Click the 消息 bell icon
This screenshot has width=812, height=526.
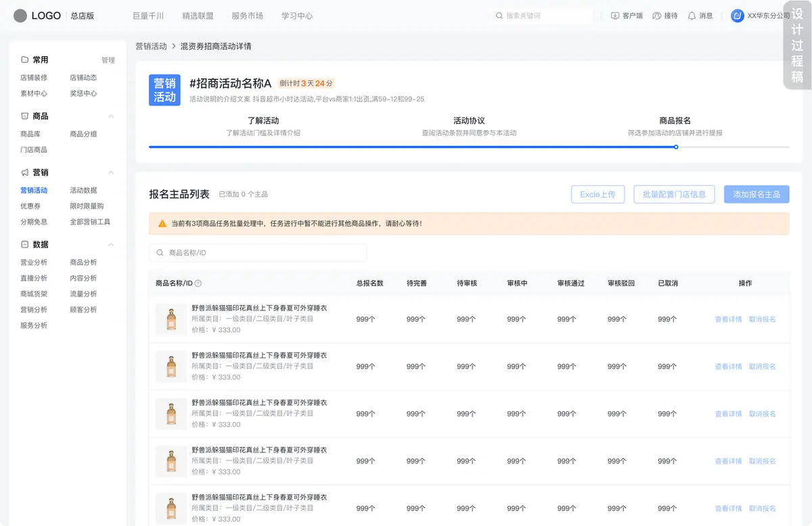click(692, 16)
